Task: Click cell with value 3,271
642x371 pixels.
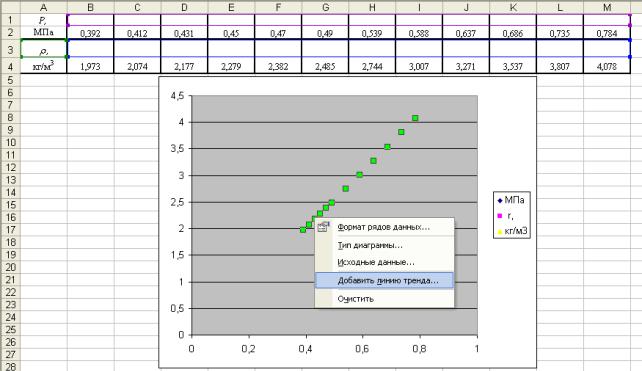Action: [466, 66]
